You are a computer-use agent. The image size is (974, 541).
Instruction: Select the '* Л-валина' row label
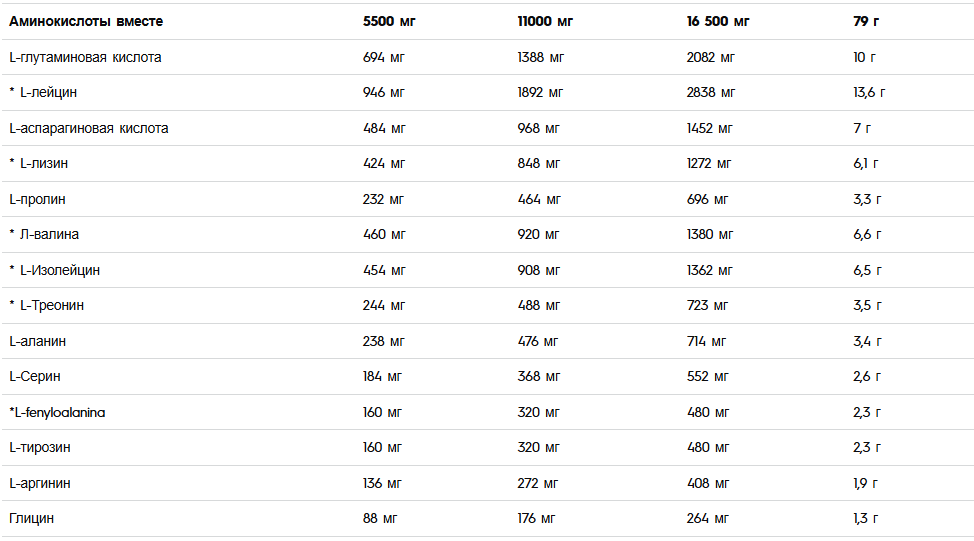coord(44,234)
